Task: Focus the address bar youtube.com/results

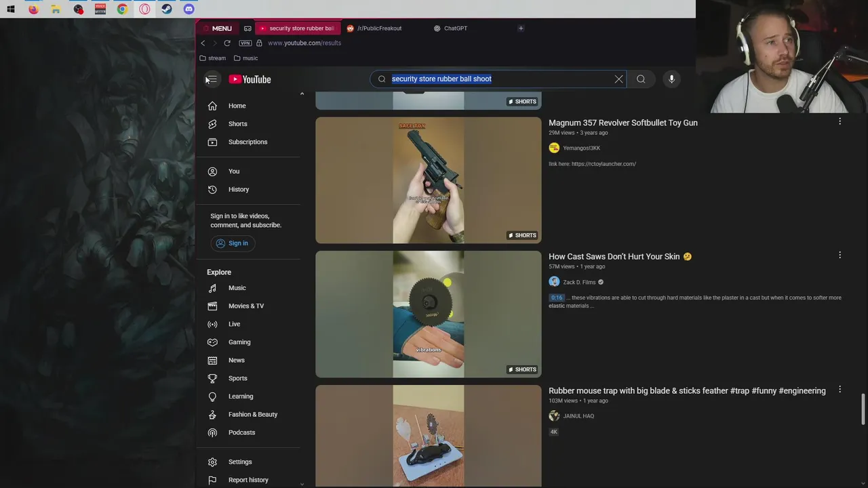Action: 304,43
